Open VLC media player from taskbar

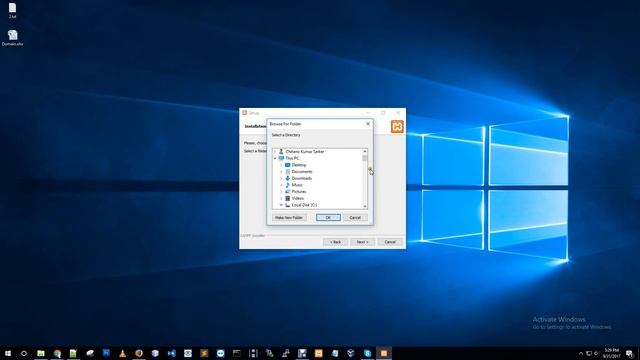122,353
